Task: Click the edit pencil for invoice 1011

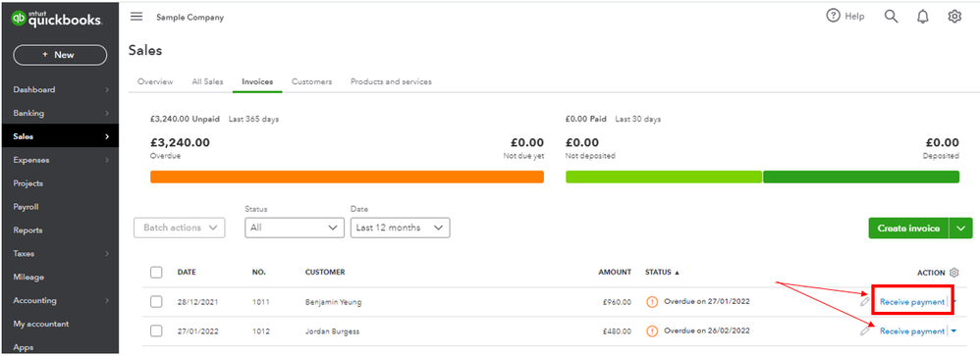Action: coord(865,302)
